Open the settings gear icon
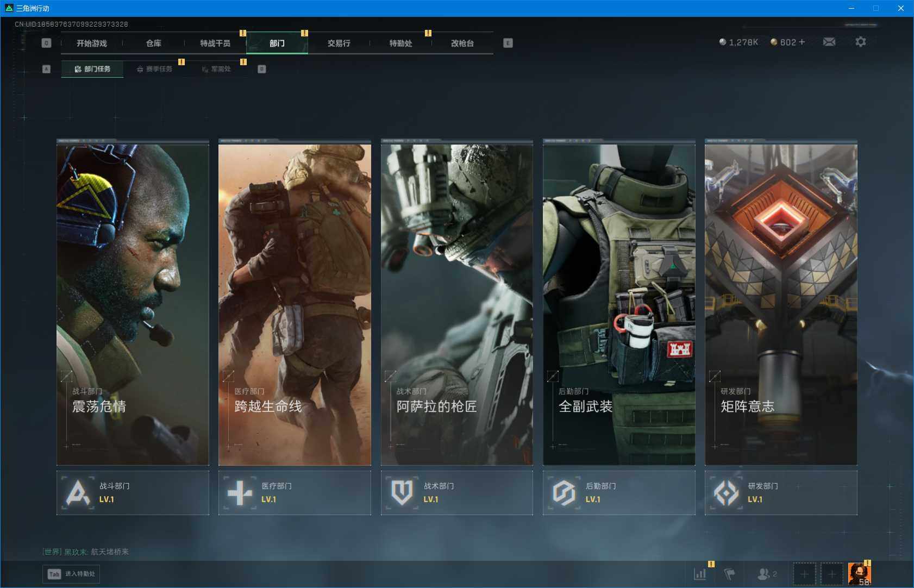 (x=860, y=42)
